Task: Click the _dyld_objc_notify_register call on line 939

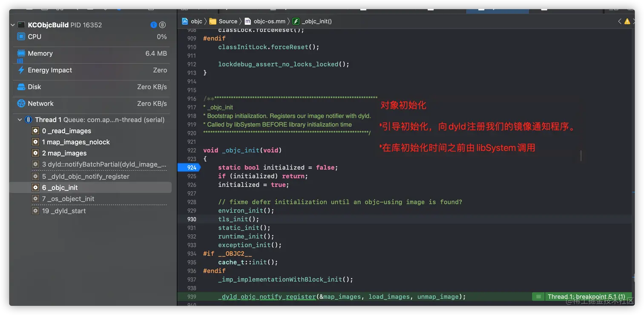Action: (x=267, y=297)
